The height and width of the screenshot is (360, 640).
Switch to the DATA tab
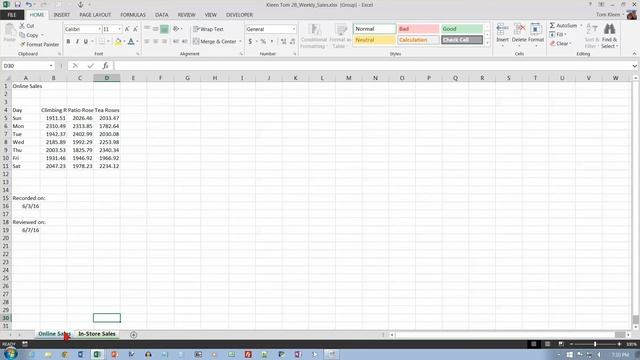pos(162,15)
